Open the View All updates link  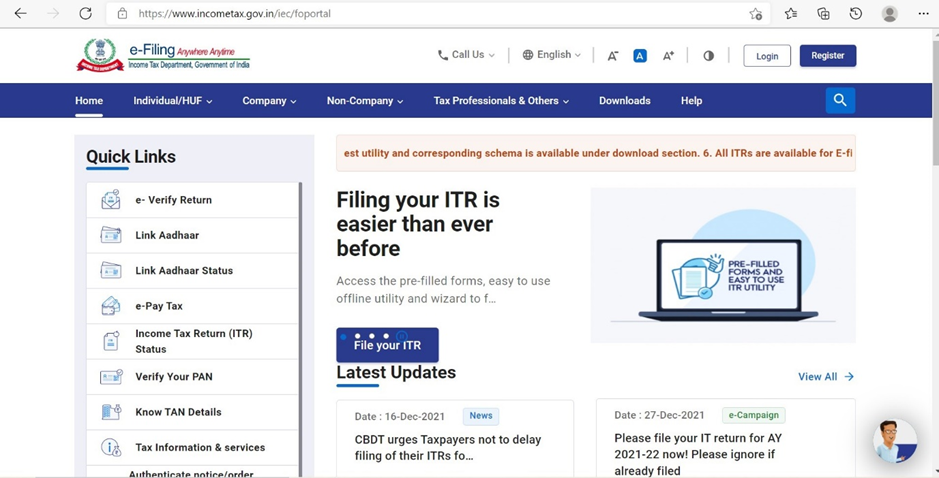pyautogui.click(x=826, y=376)
